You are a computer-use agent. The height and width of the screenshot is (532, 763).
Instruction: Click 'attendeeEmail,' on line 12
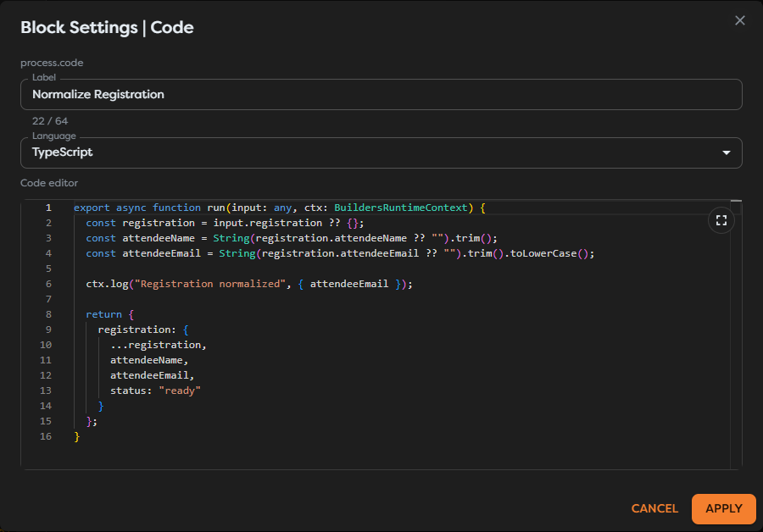click(x=152, y=375)
